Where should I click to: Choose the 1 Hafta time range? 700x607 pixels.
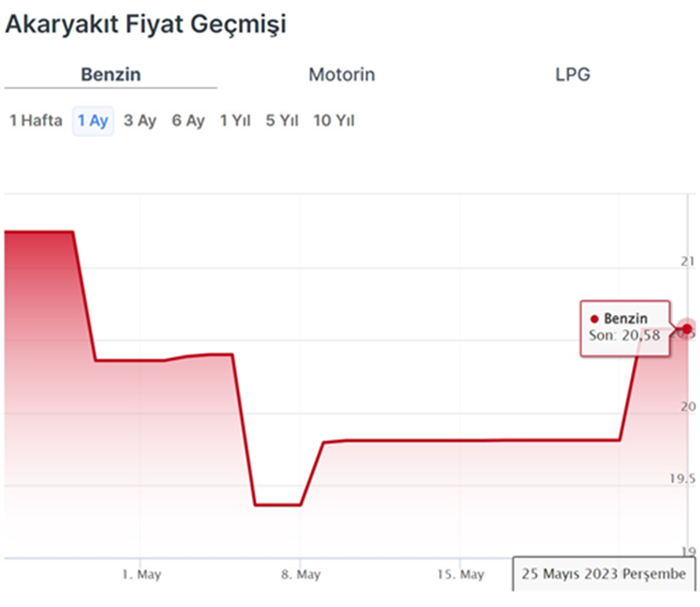click(x=36, y=121)
